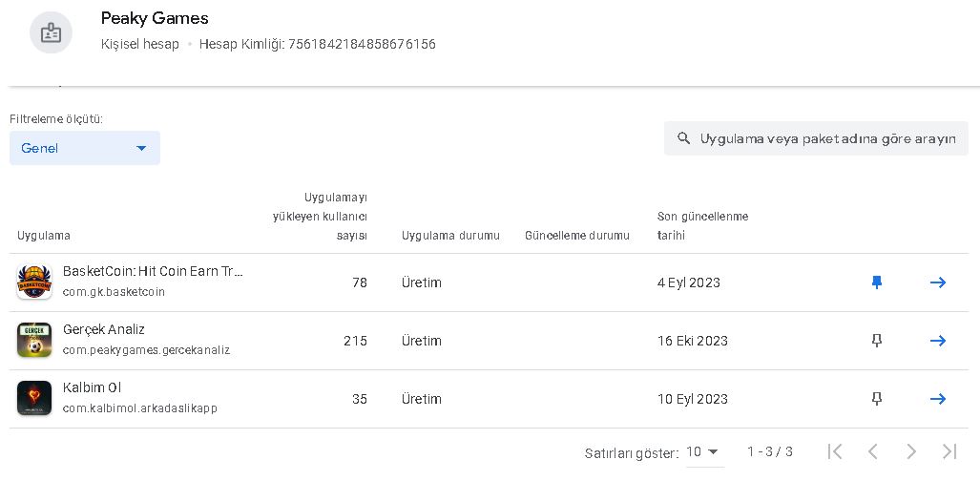The image size is (980, 481).
Task: Jump to last page of table
Action: coord(950,451)
